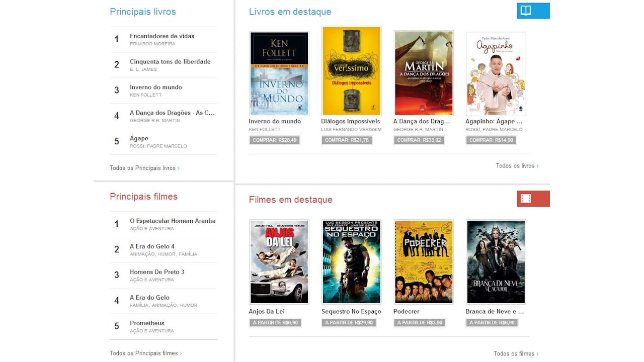Open Anjos Da Lei movie poster
Viewport: 644px width, 362px height.
(x=279, y=261)
